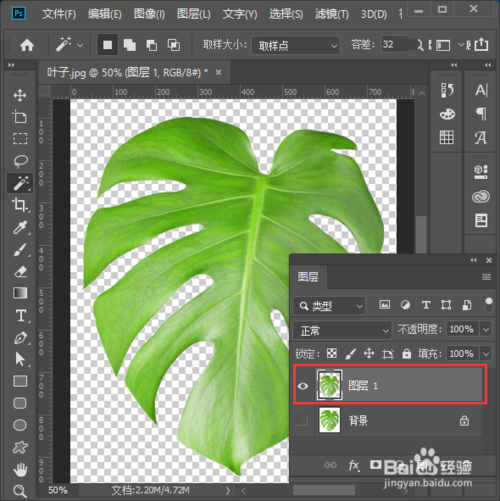Viewport: 500px width, 501px height.
Task: Select the Path Selection tool
Action: (20, 359)
